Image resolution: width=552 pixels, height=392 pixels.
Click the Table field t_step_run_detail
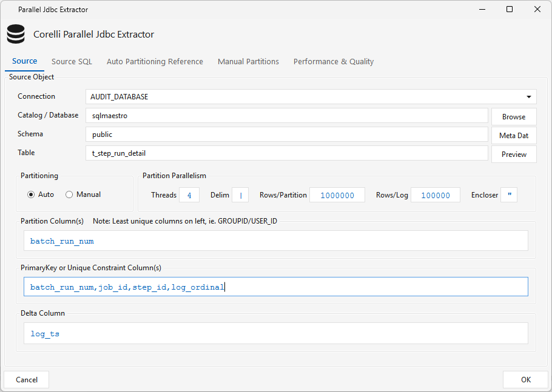pos(286,153)
